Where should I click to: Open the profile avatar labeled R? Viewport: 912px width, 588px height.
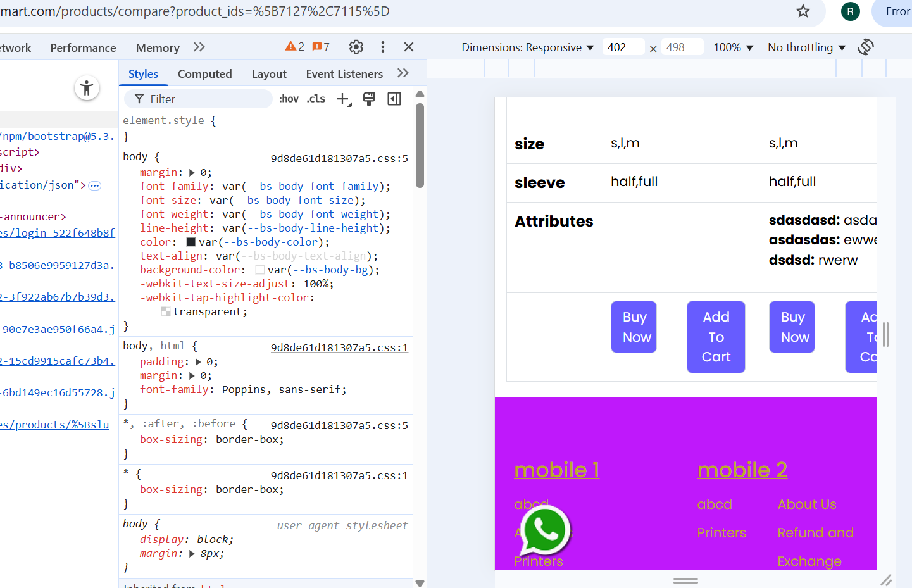point(850,11)
